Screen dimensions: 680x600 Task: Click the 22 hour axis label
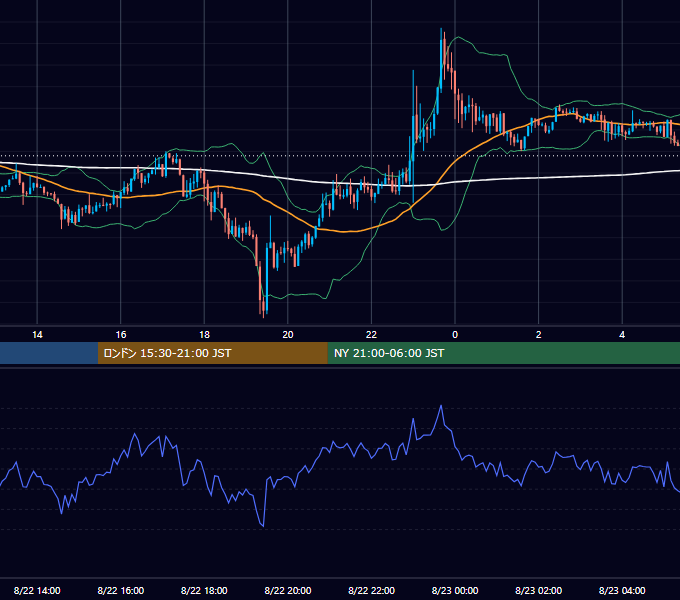371,335
